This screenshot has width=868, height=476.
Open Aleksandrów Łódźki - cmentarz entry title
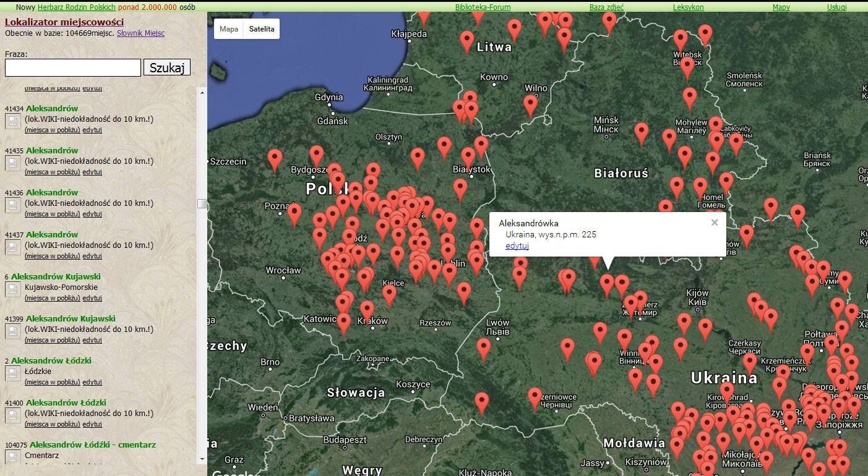(x=93, y=445)
